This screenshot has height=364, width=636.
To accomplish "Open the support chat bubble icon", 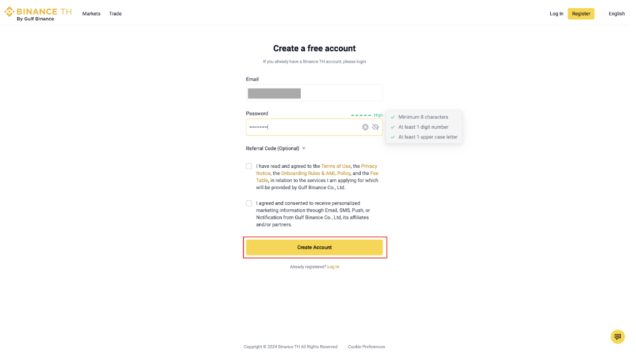I will (618, 337).
